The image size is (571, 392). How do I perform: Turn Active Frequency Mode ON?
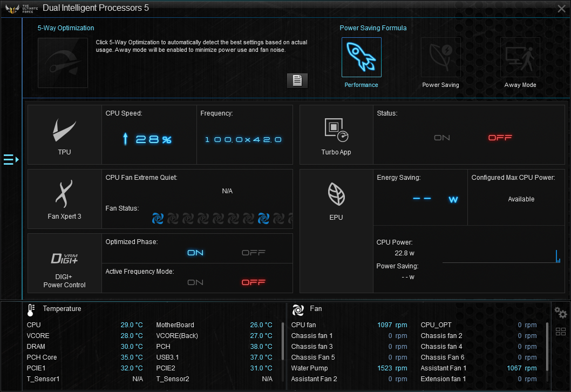[195, 283]
